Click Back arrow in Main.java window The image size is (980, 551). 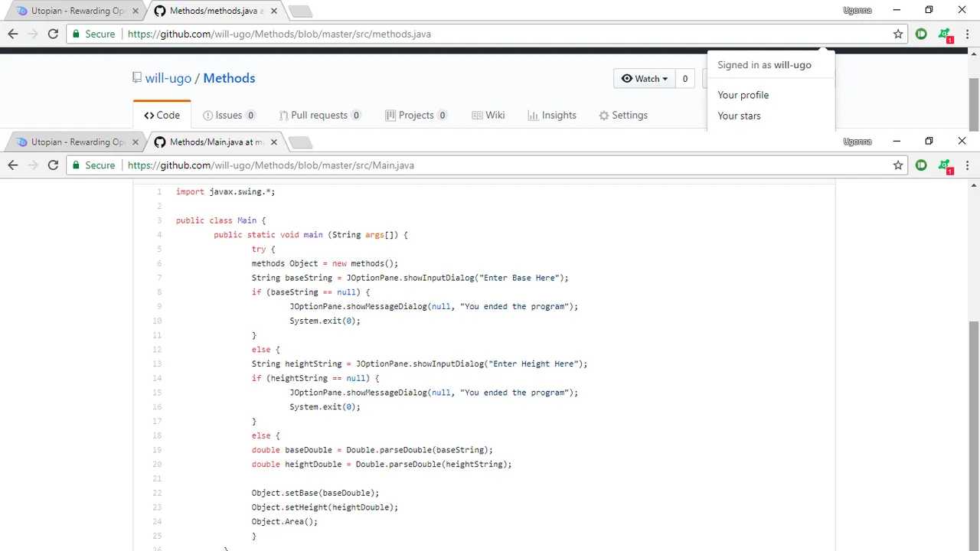13,165
